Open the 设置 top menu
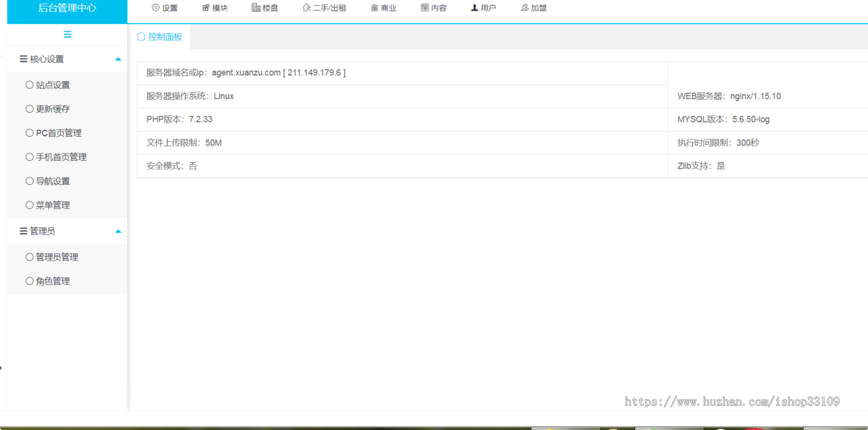This screenshot has width=868, height=430. click(x=164, y=8)
